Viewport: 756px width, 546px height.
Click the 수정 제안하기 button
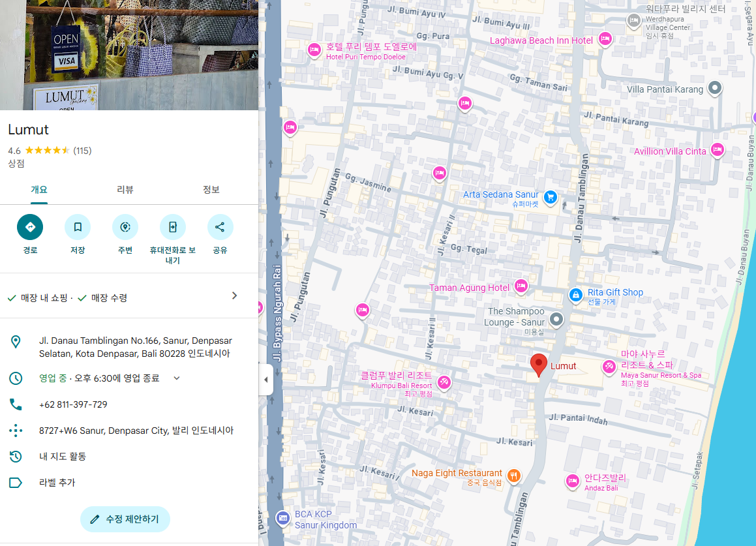(125, 519)
